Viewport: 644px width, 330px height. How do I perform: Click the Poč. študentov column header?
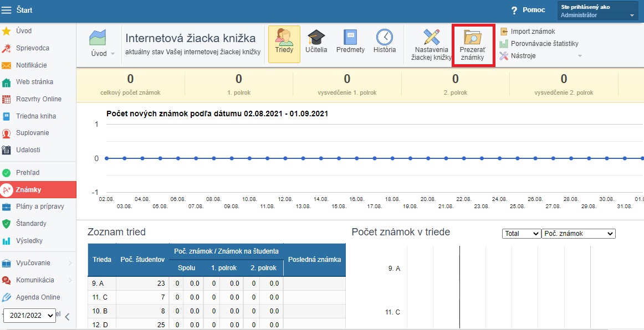click(142, 260)
